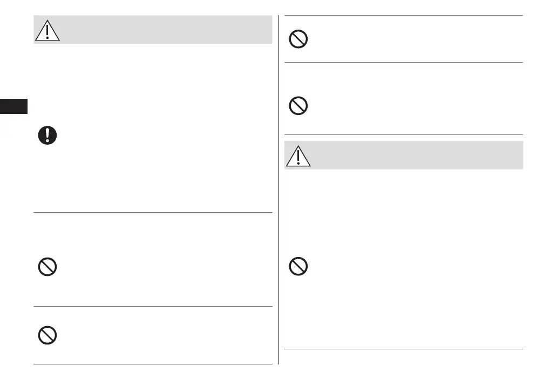Select the solid black mandatory exclamation icon

[47, 135]
